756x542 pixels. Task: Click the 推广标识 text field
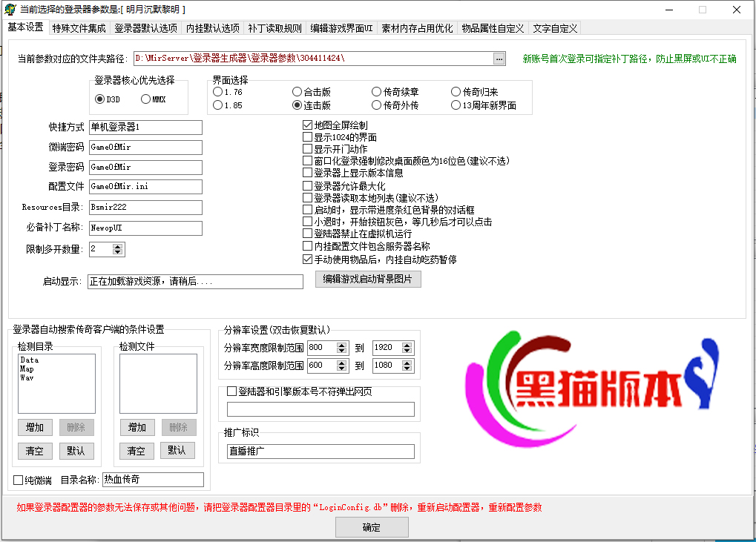point(321,451)
